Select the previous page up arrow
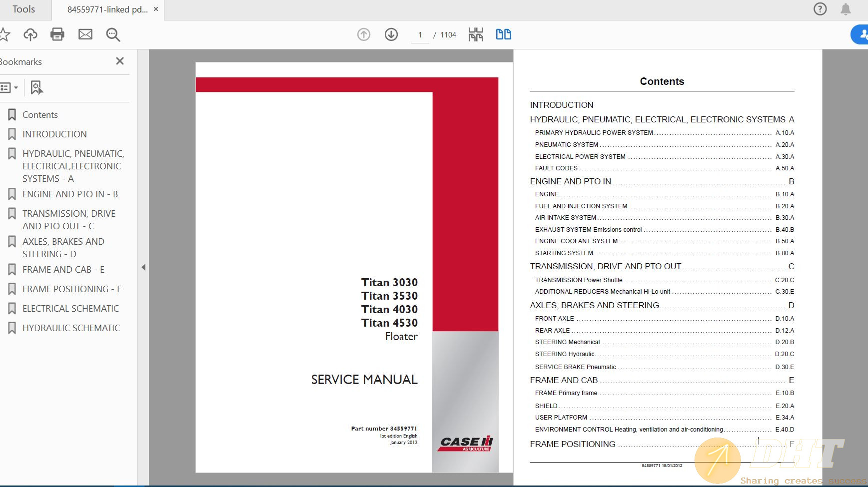The width and height of the screenshot is (868, 487). point(364,34)
